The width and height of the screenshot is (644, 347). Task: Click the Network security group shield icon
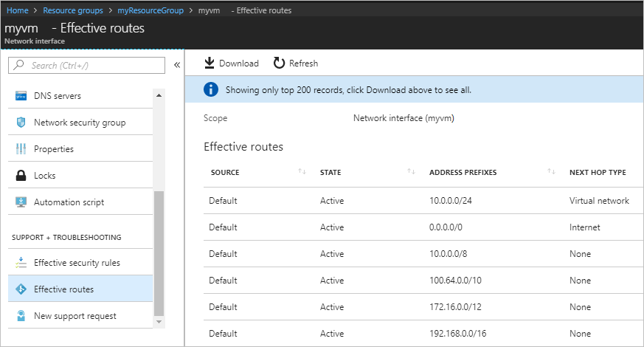click(21, 123)
